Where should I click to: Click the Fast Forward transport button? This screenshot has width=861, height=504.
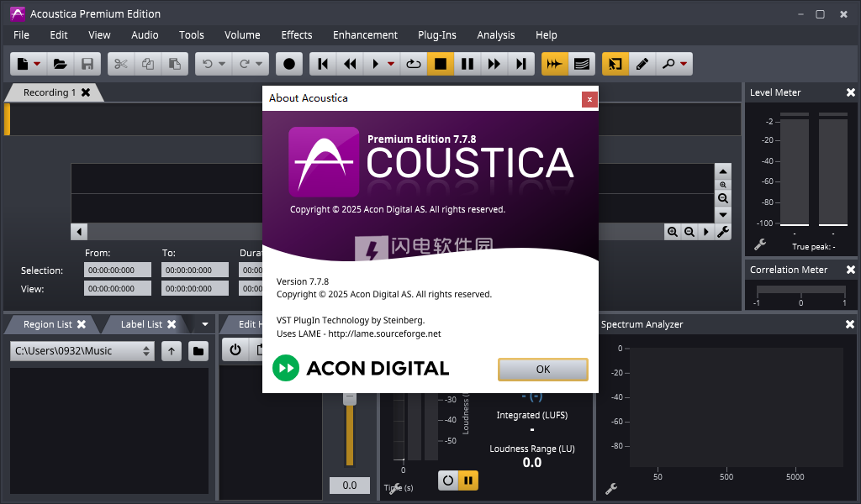point(494,64)
